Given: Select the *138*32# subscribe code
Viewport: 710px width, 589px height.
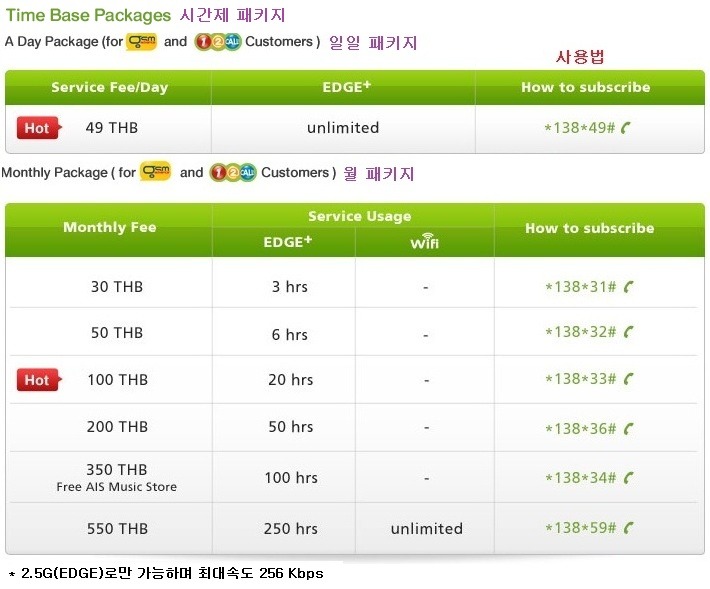Looking at the screenshot, I should pos(581,332).
